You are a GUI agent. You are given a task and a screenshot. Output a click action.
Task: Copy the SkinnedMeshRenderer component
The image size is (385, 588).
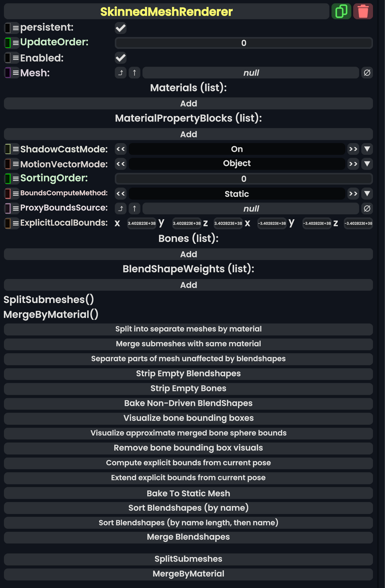click(x=341, y=11)
